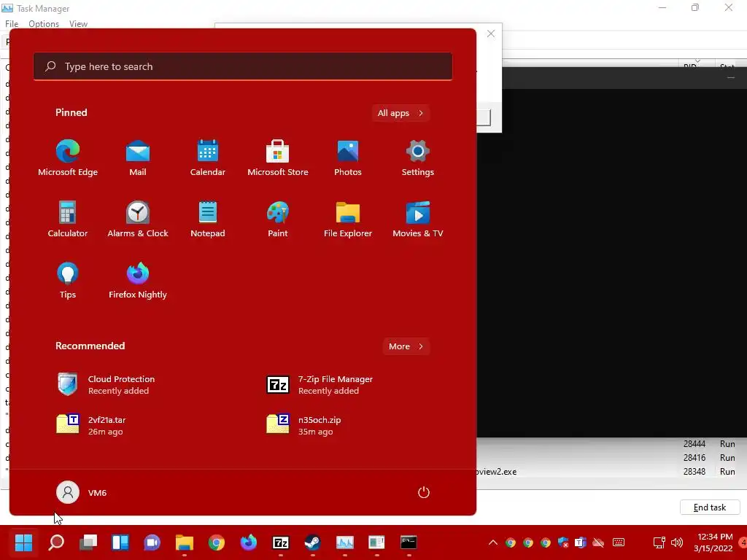747x560 pixels.
Task: Click End task in Task Manager
Action: [x=710, y=507]
